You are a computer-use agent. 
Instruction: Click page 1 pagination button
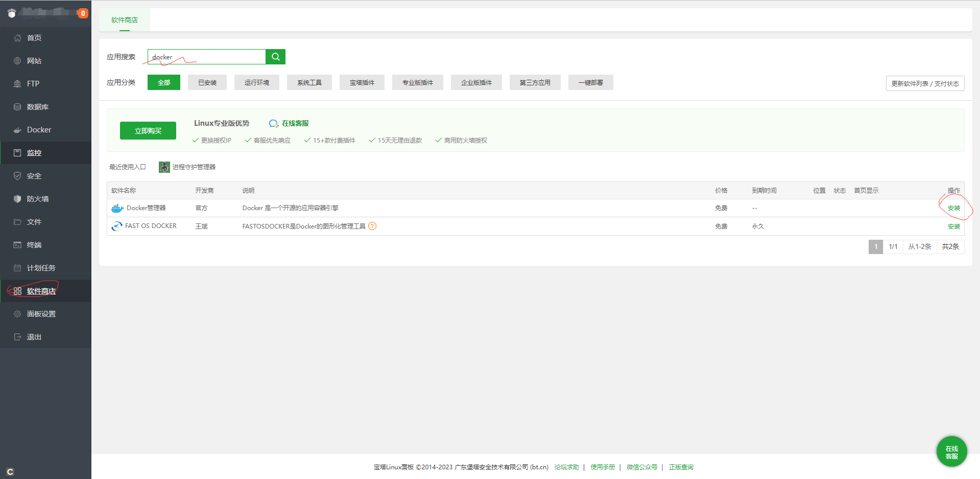click(875, 246)
